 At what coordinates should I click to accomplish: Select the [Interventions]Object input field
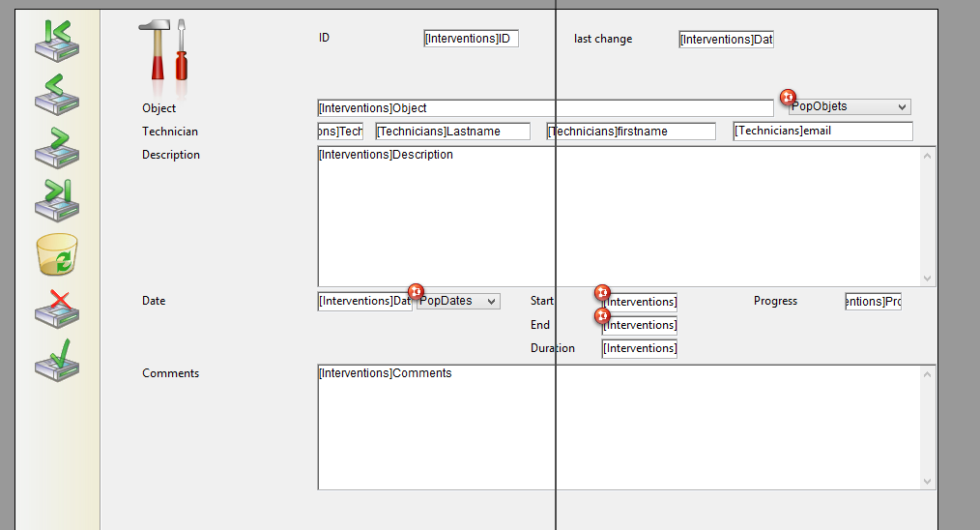(545, 108)
